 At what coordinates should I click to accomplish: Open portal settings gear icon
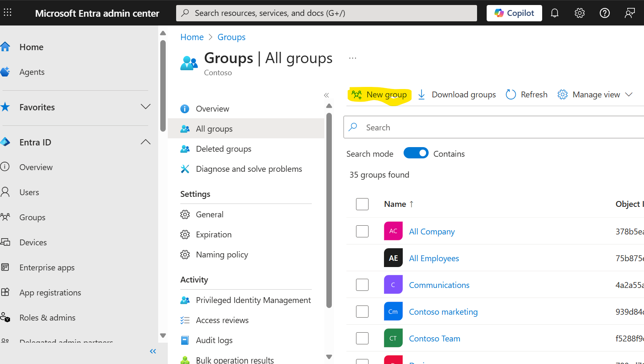580,13
